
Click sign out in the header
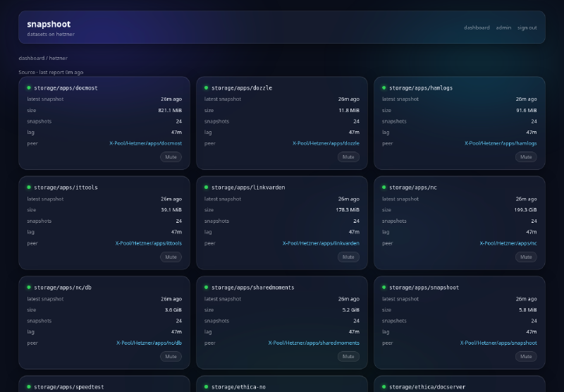click(x=527, y=27)
